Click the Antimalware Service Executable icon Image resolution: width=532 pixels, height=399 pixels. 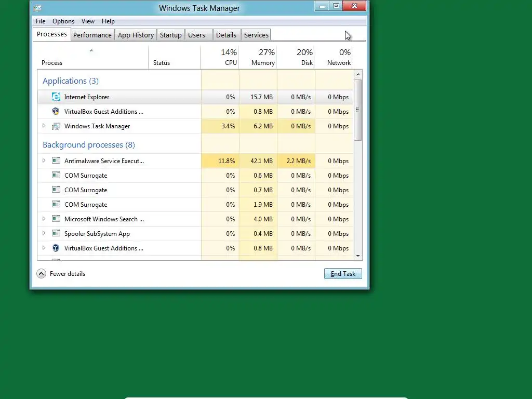tap(56, 161)
